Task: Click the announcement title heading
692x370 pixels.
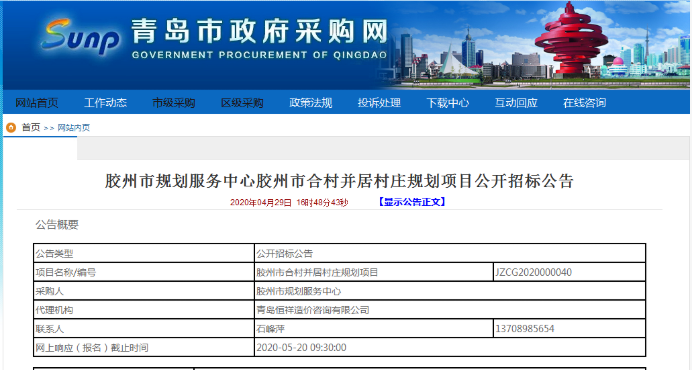Action: coord(339,181)
